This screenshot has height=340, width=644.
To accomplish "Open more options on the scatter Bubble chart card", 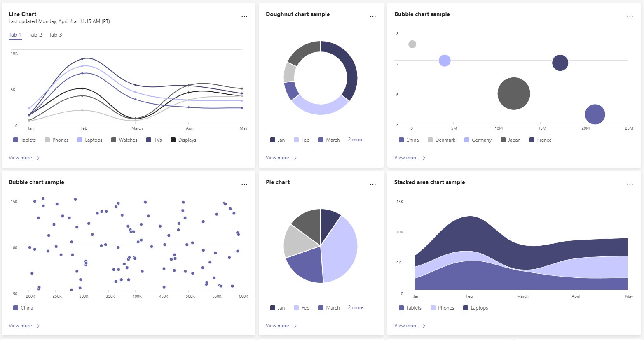I will (x=244, y=184).
